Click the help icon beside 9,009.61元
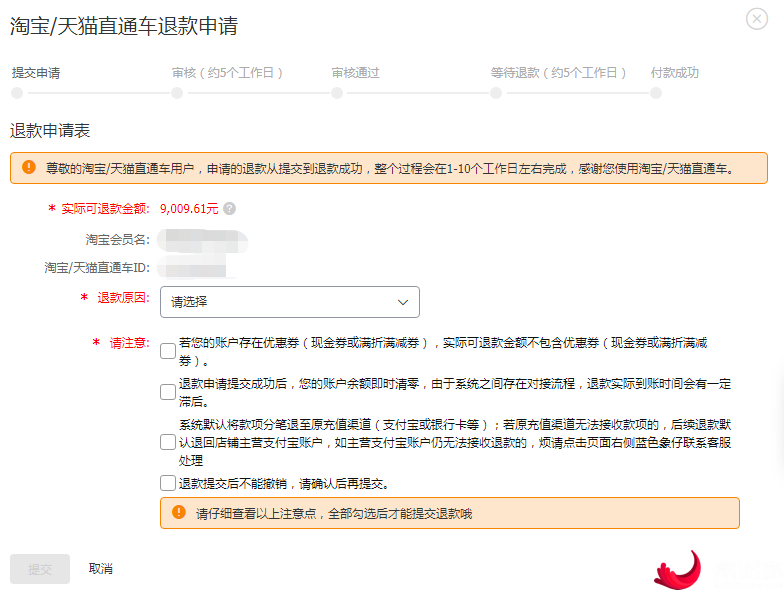The height and width of the screenshot is (590, 784). click(230, 208)
